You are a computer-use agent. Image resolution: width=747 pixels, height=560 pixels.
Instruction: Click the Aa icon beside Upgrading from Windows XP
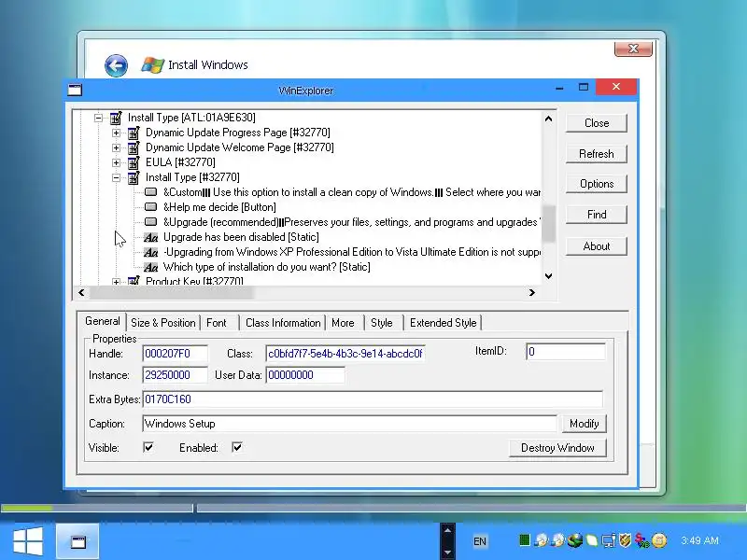[151, 252]
